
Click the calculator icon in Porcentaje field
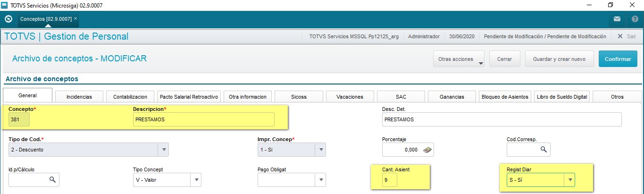pyautogui.click(x=427, y=150)
